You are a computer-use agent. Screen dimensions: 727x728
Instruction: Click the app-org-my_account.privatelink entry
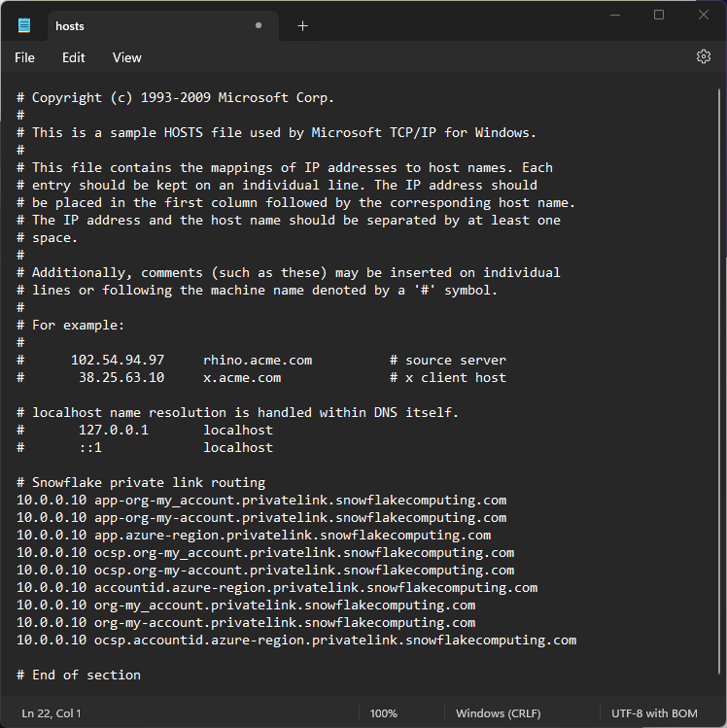(x=261, y=500)
